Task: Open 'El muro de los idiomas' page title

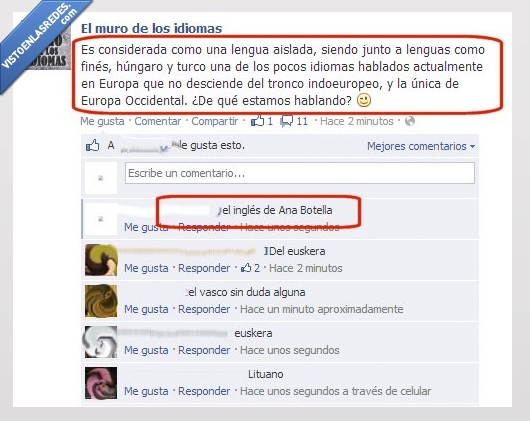Action: [151, 28]
